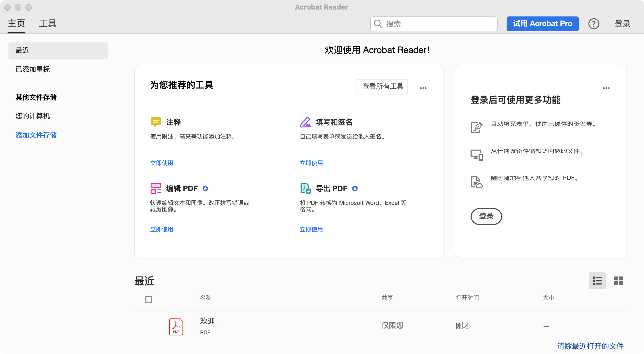
Task: Click the rounded 登录 button in sign-in card
Action: [486, 217]
